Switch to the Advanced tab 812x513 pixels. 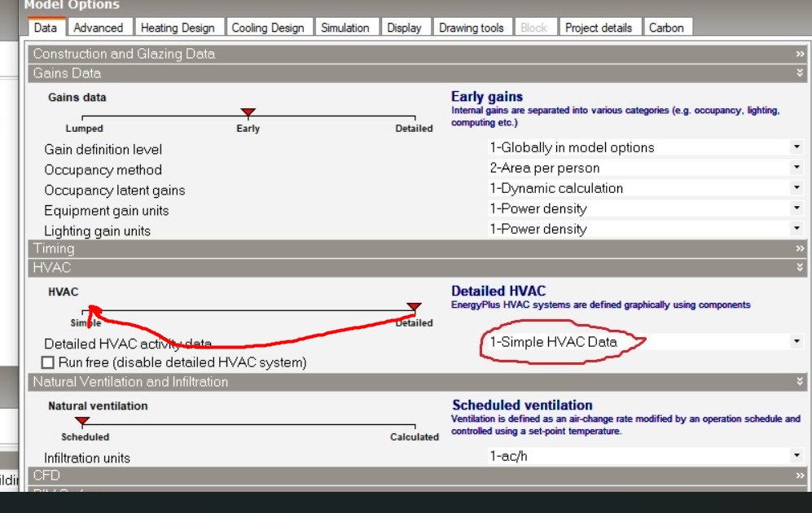[99, 28]
